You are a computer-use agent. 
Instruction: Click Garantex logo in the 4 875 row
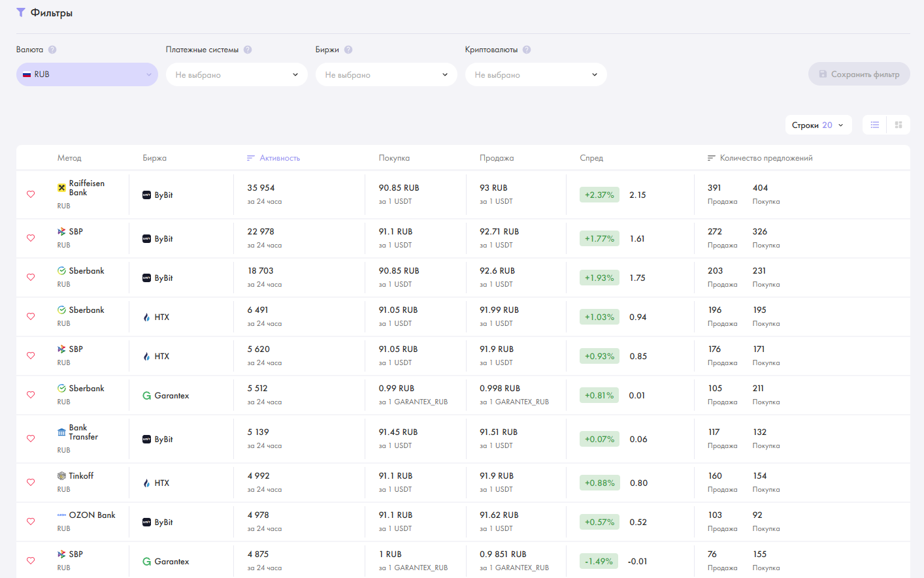coord(147,562)
